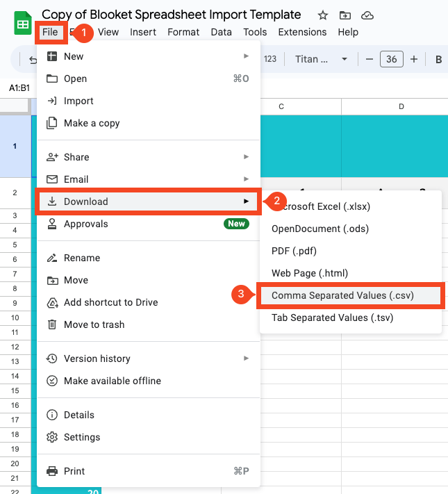The height and width of the screenshot is (494, 448).
Task: Choose Open from the File menu
Action: tap(149, 79)
